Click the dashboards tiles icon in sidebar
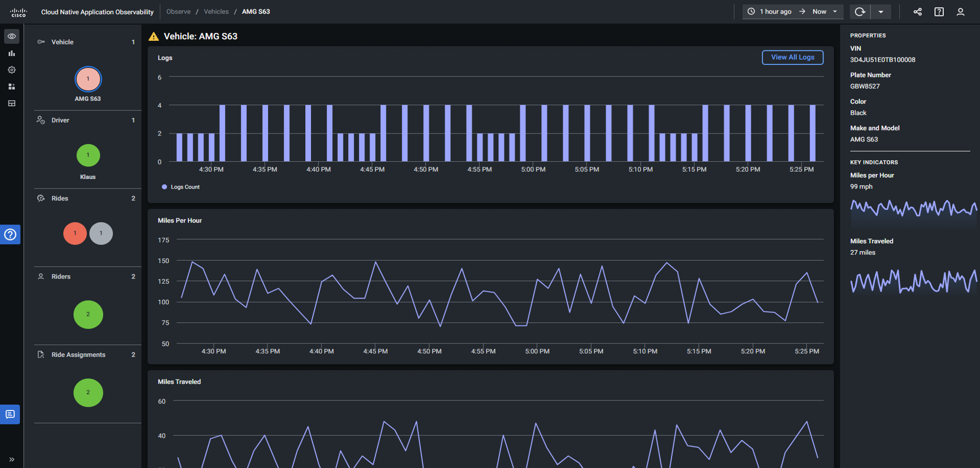Image resolution: width=980 pixels, height=468 pixels. (12, 87)
